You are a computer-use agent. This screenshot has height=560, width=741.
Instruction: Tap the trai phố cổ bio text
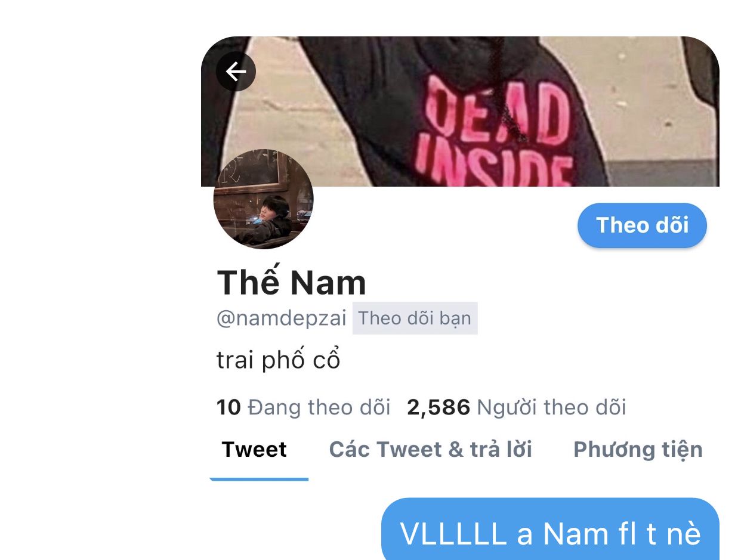coord(278,361)
